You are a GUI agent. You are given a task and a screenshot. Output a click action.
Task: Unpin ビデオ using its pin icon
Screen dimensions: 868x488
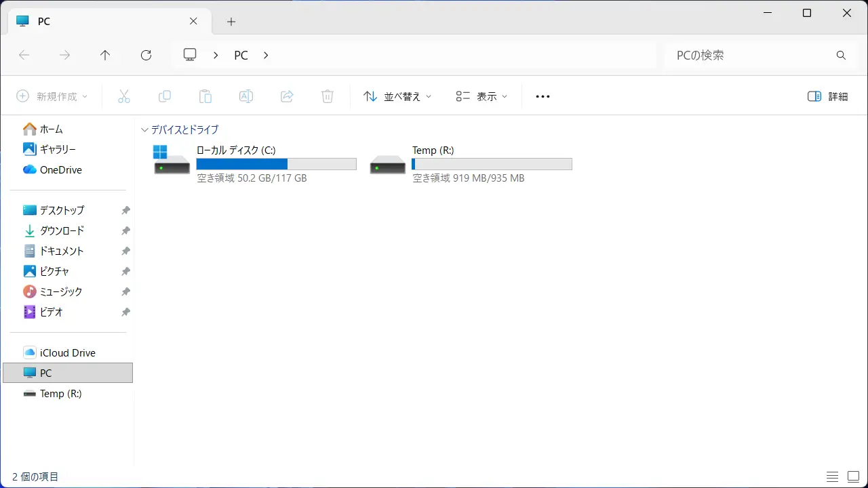(x=125, y=312)
